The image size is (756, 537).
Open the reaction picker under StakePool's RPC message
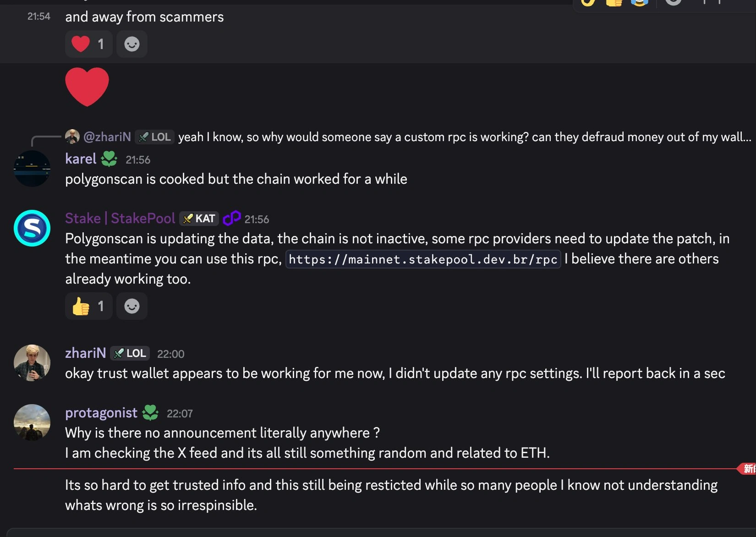coord(132,306)
